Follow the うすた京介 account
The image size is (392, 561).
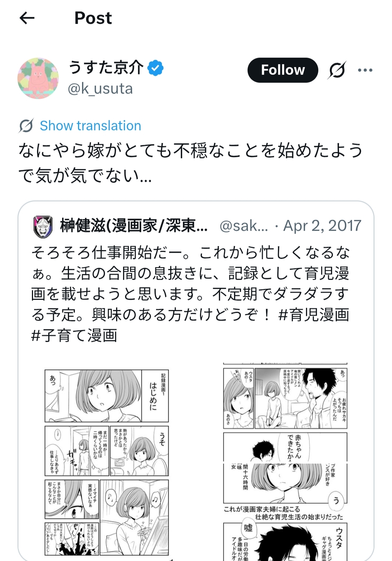tap(283, 70)
